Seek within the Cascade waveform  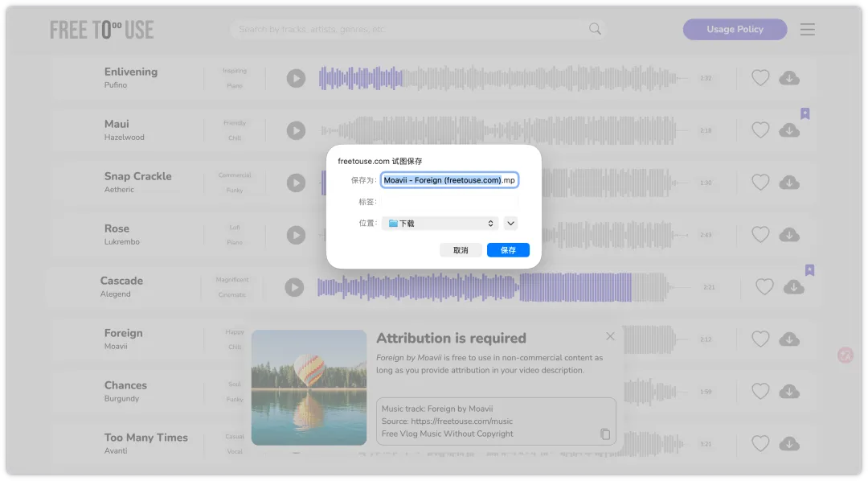click(502, 287)
